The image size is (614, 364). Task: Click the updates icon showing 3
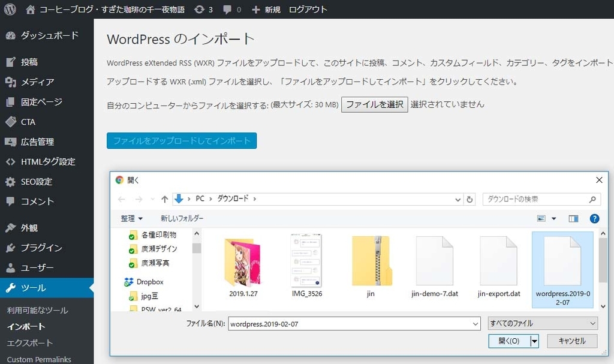tap(199, 10)
